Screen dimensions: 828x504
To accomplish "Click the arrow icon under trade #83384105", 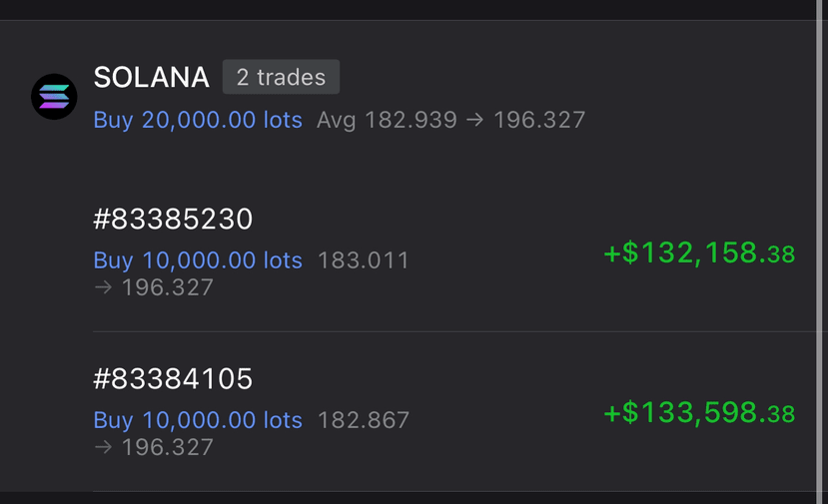I will (103, 447).
